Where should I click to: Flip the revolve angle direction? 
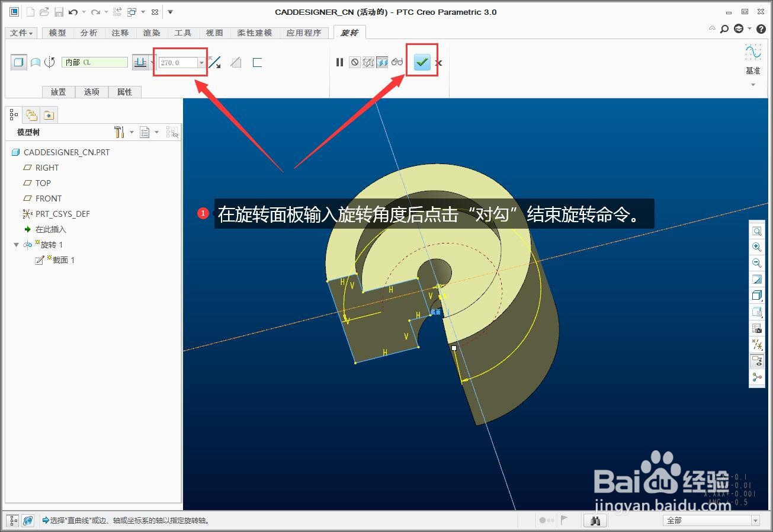[x=214, y=62]
